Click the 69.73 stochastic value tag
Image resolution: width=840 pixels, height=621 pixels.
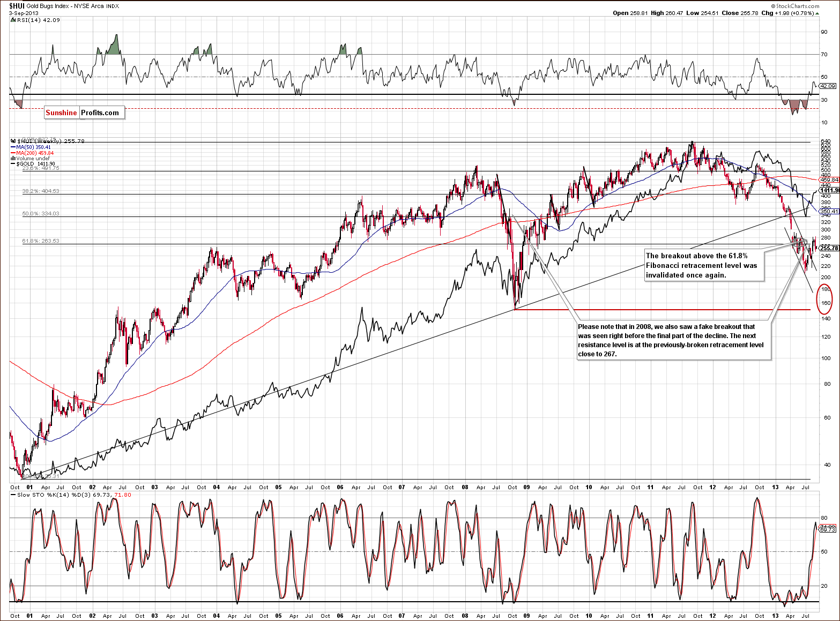pos(828,529)
